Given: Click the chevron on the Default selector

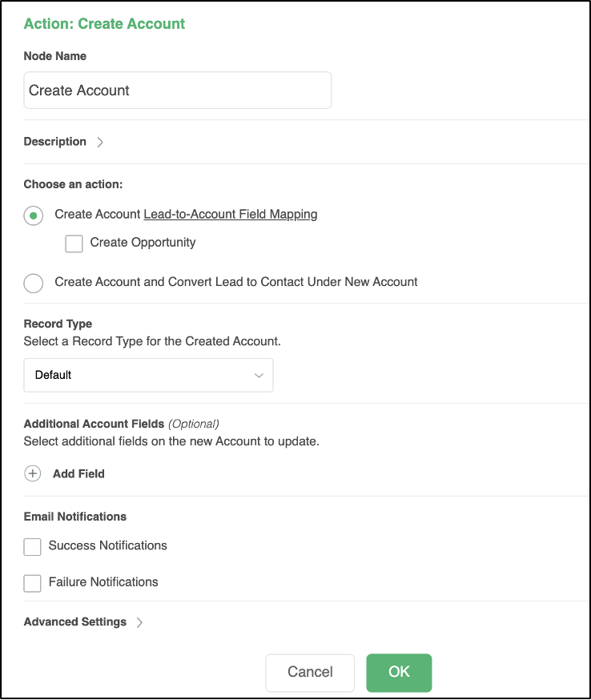Looking at the screenshot, I should pos(258,375).
